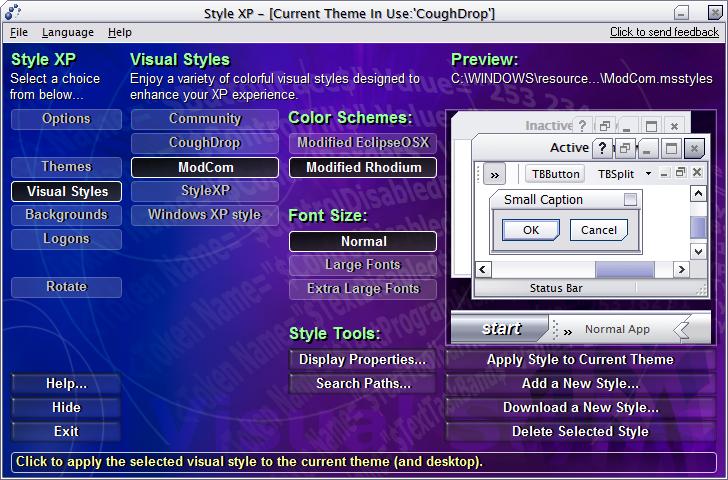
Task: Click OK in the preview dialog
Action: (x=531, y=230)
